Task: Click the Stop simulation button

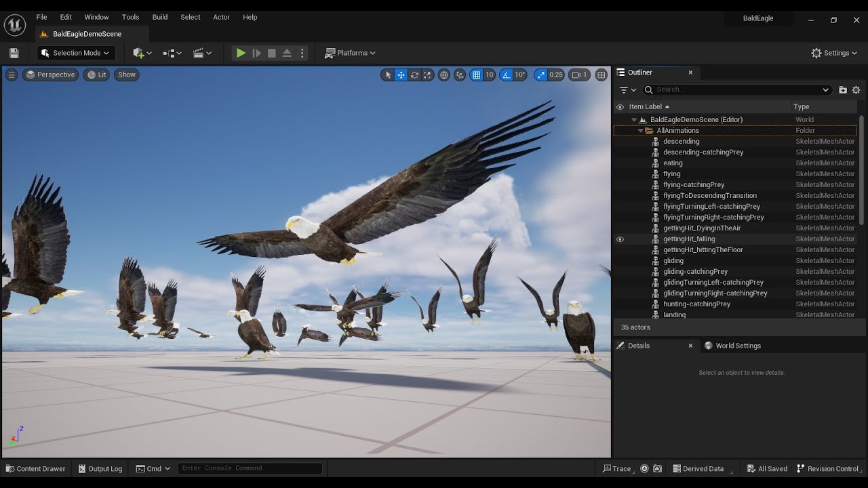Action: click(x=272, y=53)
